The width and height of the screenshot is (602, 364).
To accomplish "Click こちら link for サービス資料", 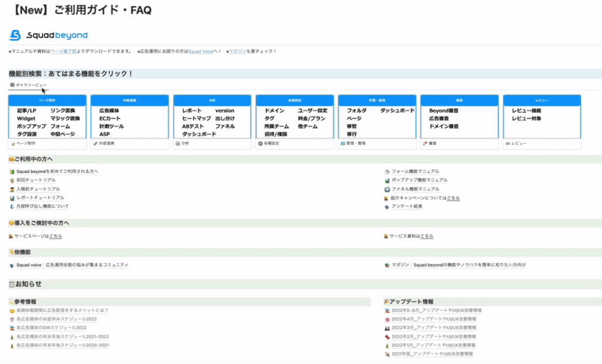I will (427, 237).
